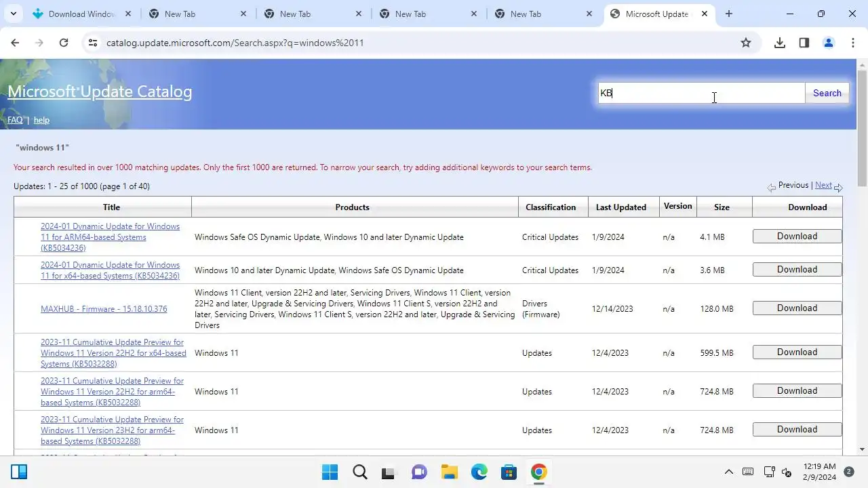Click the page vertical scrollbar
Viewport: 868px width, 488px height.
(x=862, y=127)
